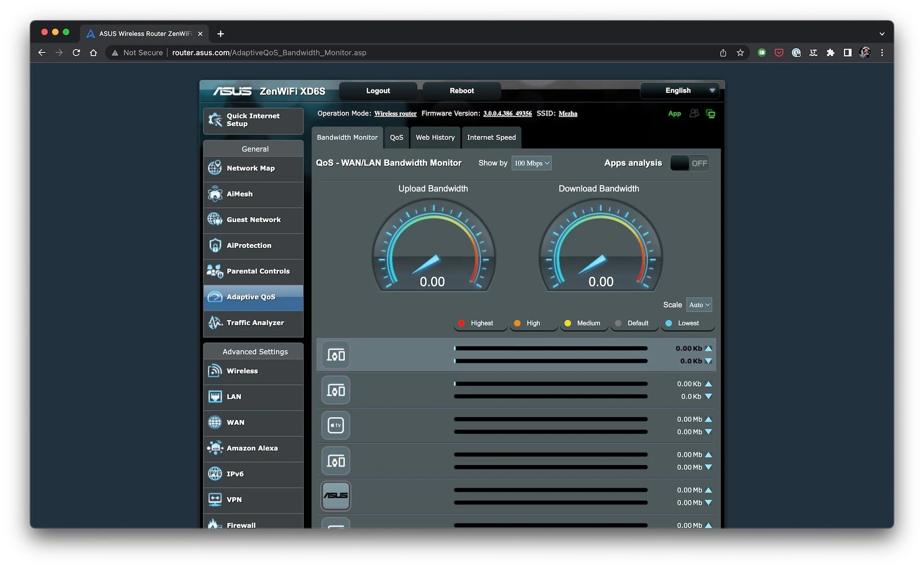This screenshot has width=924, height=568.
Task: Select the Medium priority yellow swatch
Action: click(x=567, y=323)
